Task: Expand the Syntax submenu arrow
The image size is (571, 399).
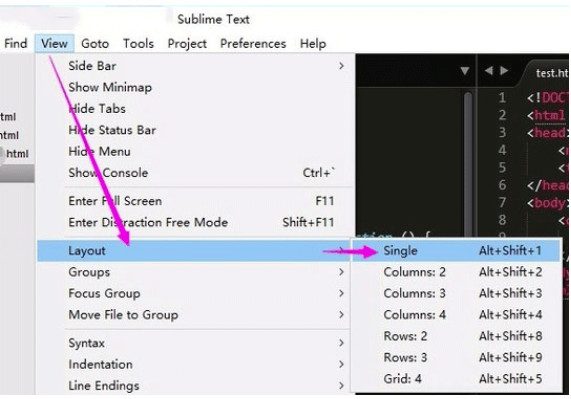Action: [341, 343]
